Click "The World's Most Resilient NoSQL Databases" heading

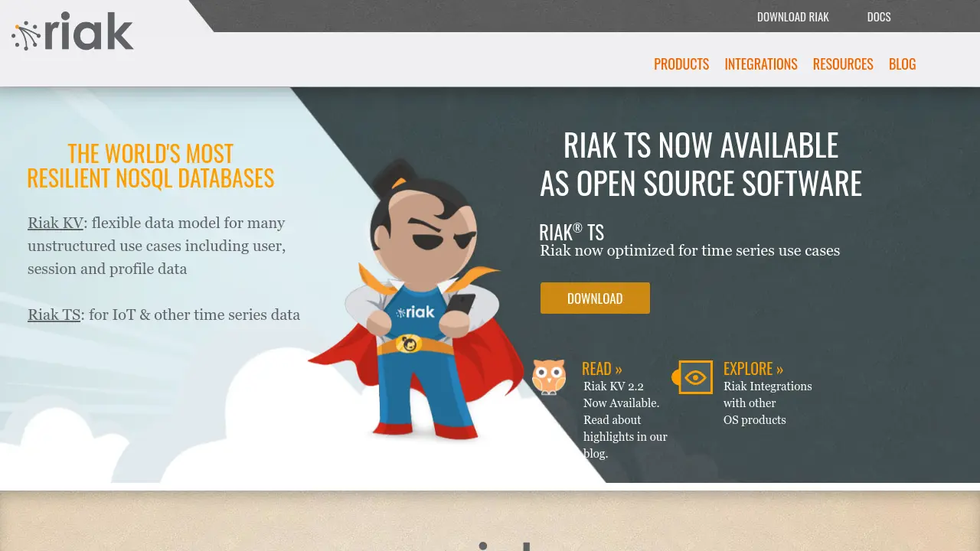tap(150, 165)
